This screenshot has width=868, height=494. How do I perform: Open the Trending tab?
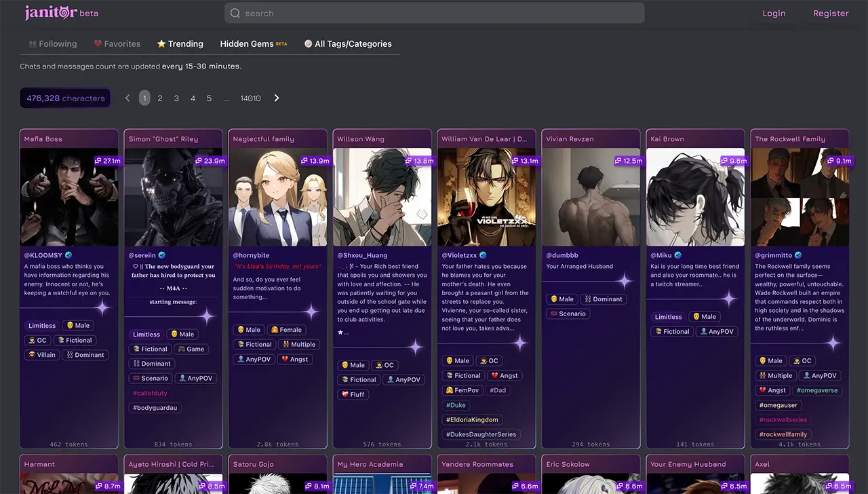tap(180, 44)
